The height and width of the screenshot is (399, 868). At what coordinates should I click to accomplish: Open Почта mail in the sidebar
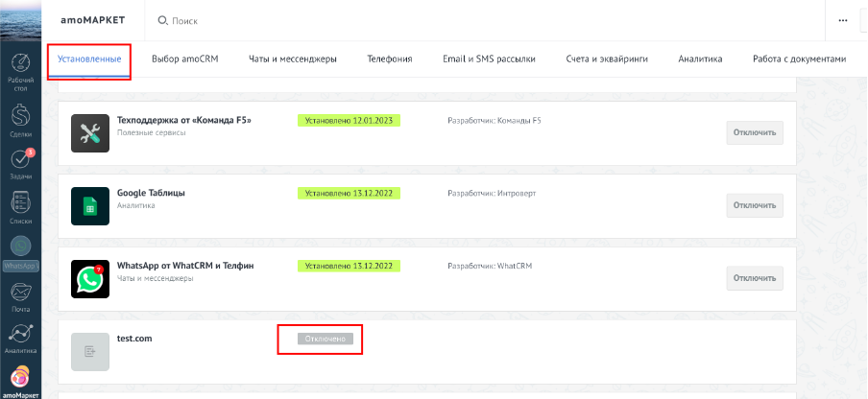(x=20, y=296)
